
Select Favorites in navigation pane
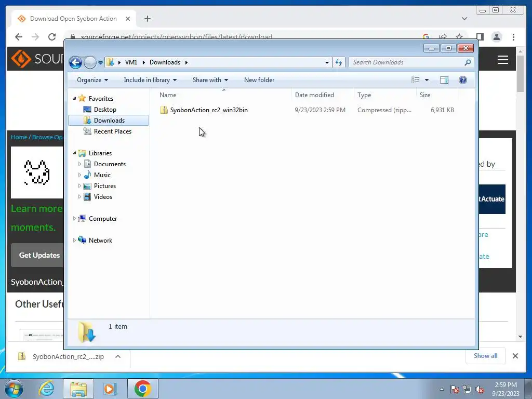point(101,99)
